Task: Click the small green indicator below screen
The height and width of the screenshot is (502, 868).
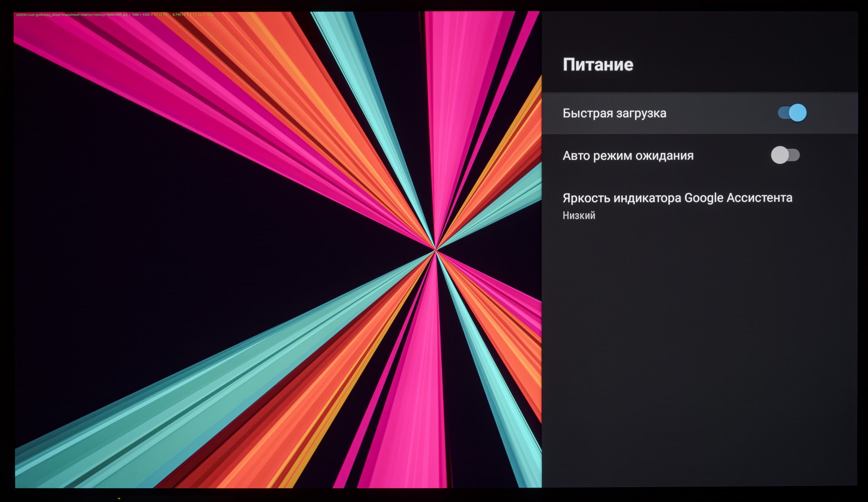Action: pos(119,498)
